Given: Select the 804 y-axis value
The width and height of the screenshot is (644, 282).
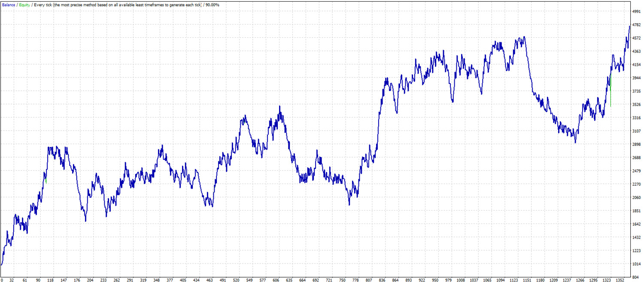Looking at the screenshot, I should [x=635, y=277].
